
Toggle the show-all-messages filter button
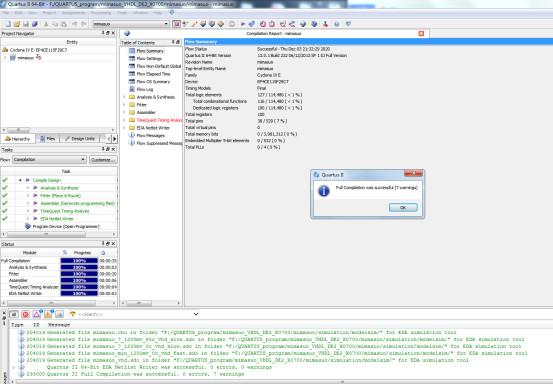(x=14, y=314)
